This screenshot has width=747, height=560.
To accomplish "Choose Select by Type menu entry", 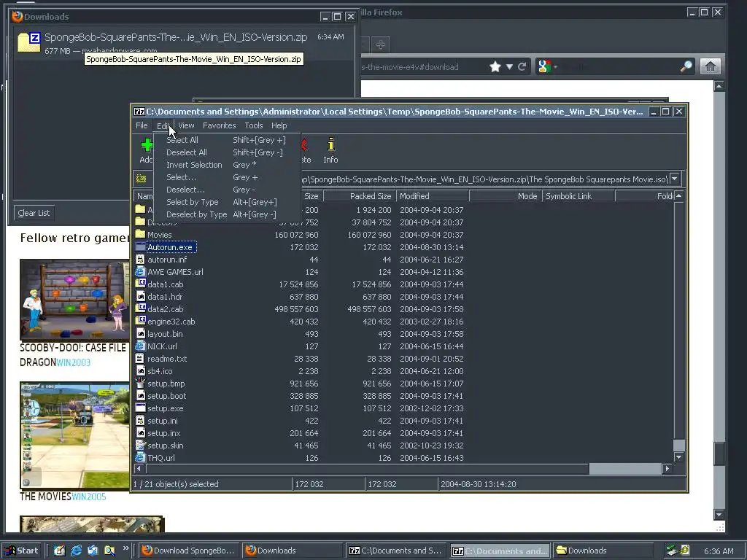I will click(226, 202).
